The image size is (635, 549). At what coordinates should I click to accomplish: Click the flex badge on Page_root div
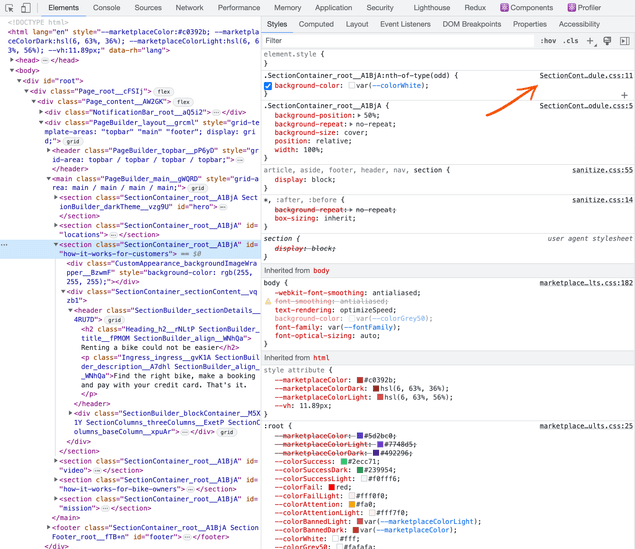pyautogui.click(x=162, y=91)
